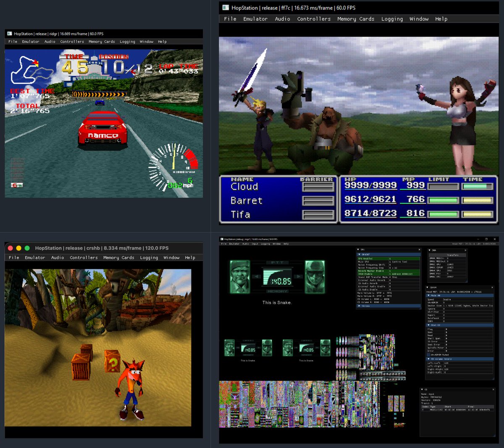The width and height of the screenshot is (504, 448).
Task: Click green zoom light on crshb window
Action: [27, 248]
